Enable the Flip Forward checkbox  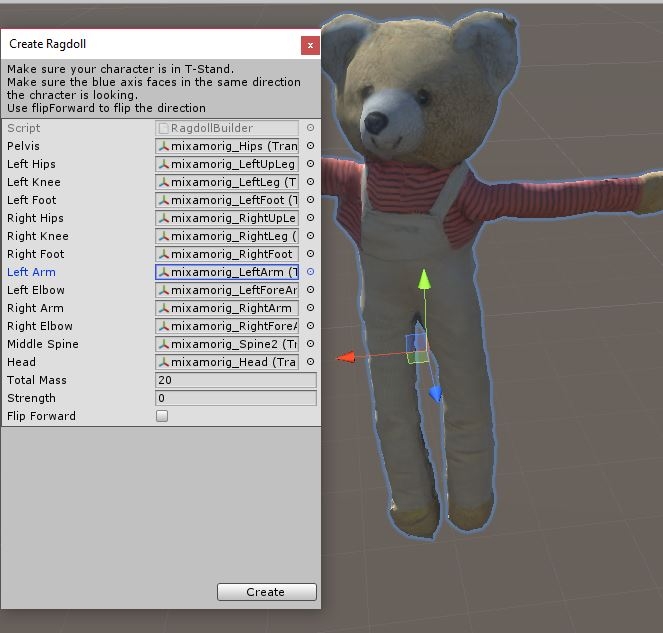(x=162, y=416)
